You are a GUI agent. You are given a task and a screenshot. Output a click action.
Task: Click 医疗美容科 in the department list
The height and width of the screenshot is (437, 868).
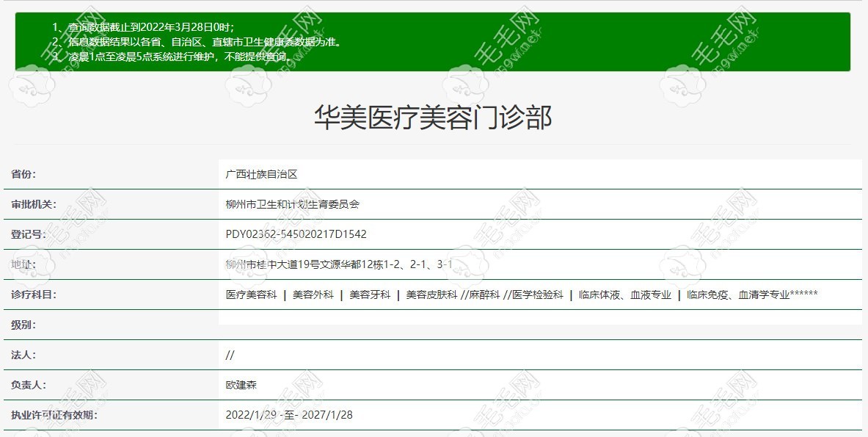pyautogui.click(x=252, y=295)
